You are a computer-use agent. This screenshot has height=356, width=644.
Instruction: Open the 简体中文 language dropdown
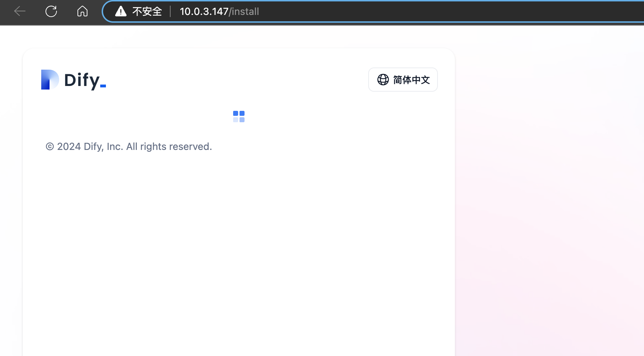pos(403,80)
